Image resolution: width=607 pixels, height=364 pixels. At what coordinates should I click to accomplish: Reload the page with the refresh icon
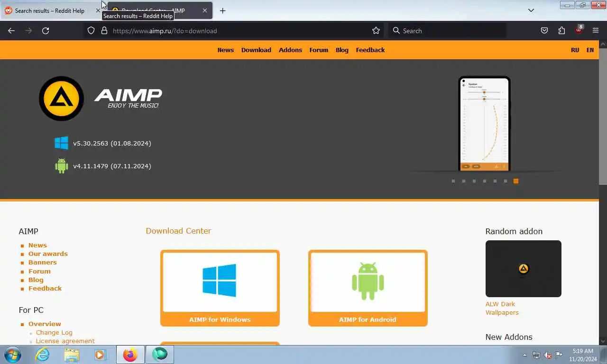coord(46,31)
